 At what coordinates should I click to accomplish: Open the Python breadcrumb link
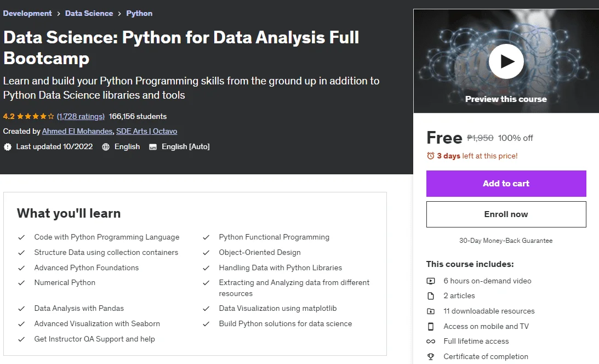139,13
